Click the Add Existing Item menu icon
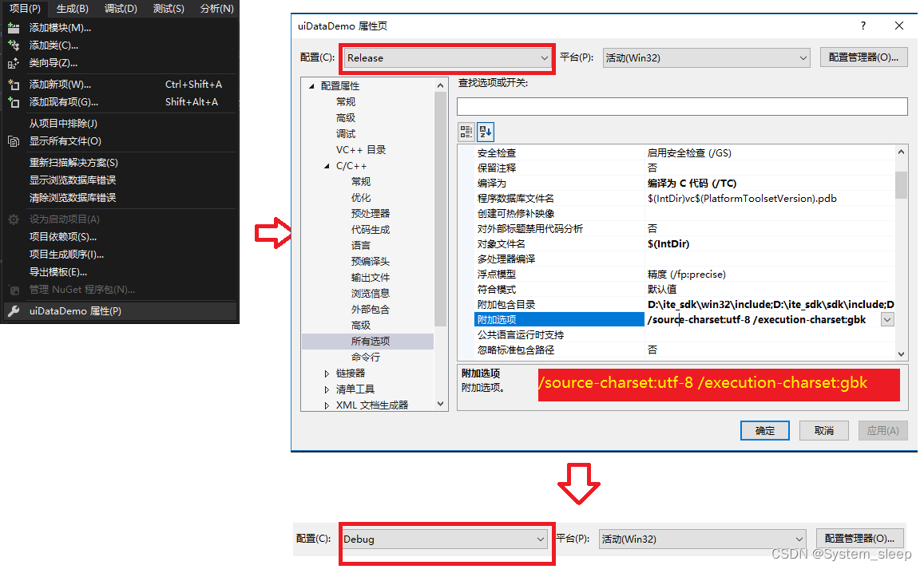Viewport: 924px width, 569px height. tap(14, 102)
